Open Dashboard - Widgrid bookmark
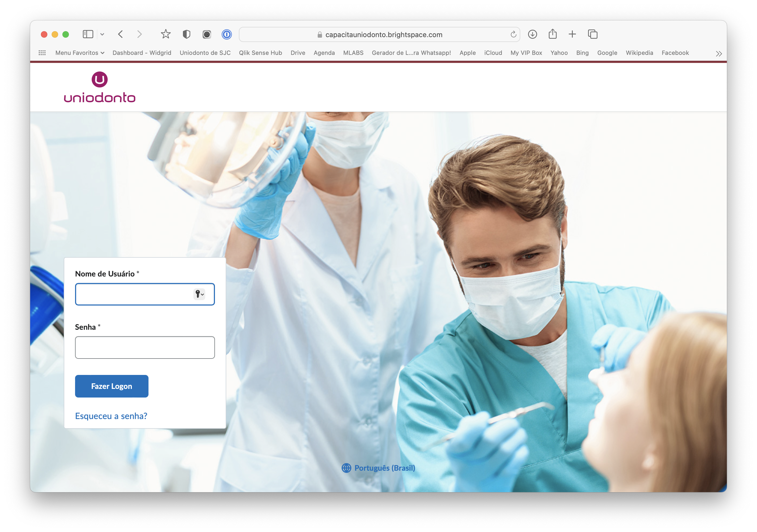This screenshot has width=757, height=532. click(x=142, y=53)
